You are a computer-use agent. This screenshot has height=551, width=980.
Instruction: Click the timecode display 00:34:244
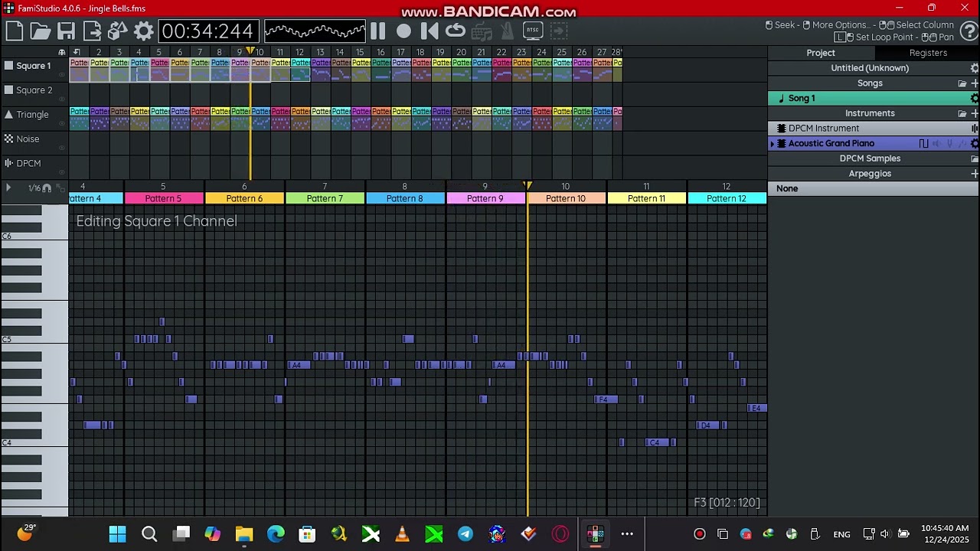[207, 31]
